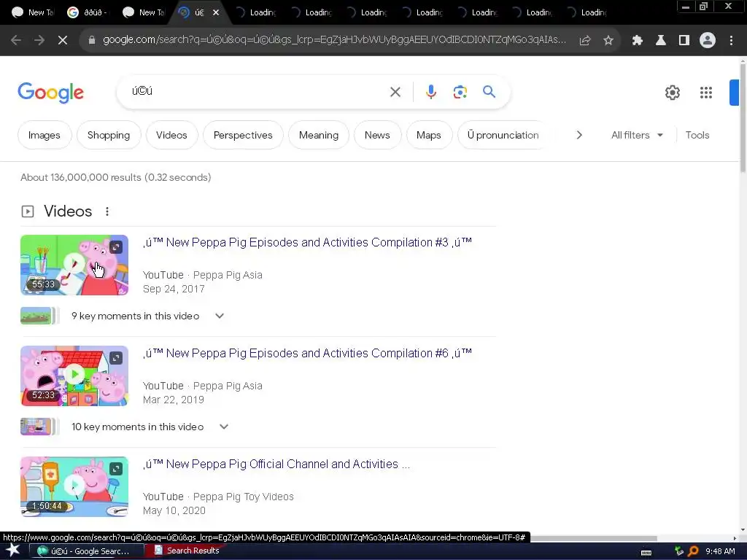
Task: Open the Extensions puzzle icon
Action: pyautogui.click(x=638, y=41)
